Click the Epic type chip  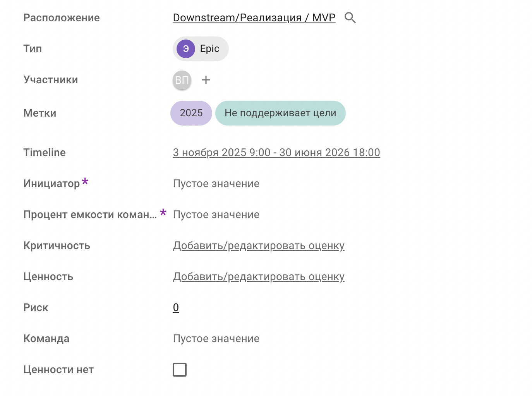point(209,49)
